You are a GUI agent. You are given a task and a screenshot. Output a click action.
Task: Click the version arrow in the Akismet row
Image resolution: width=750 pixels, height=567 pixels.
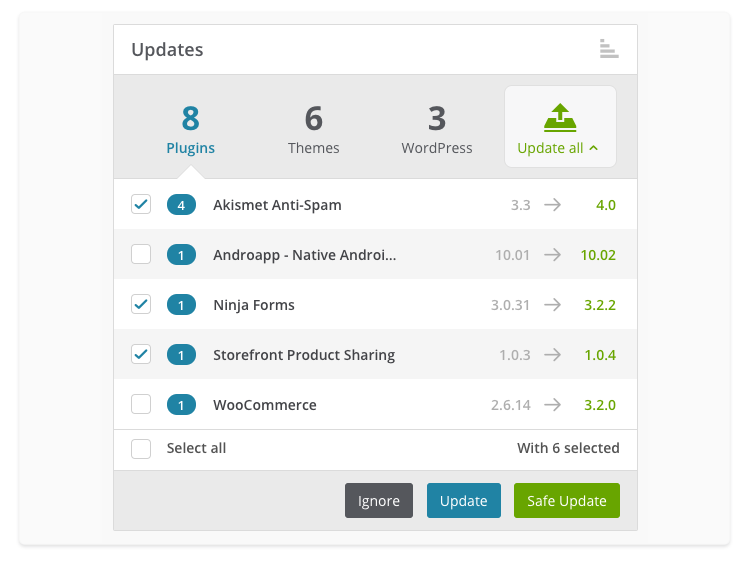(552, 205)
